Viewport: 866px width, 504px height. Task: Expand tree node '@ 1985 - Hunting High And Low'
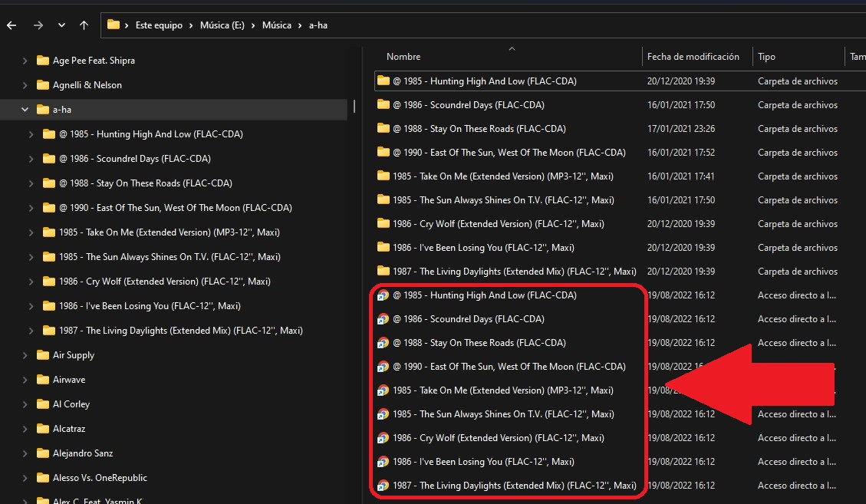coord(31,134)
